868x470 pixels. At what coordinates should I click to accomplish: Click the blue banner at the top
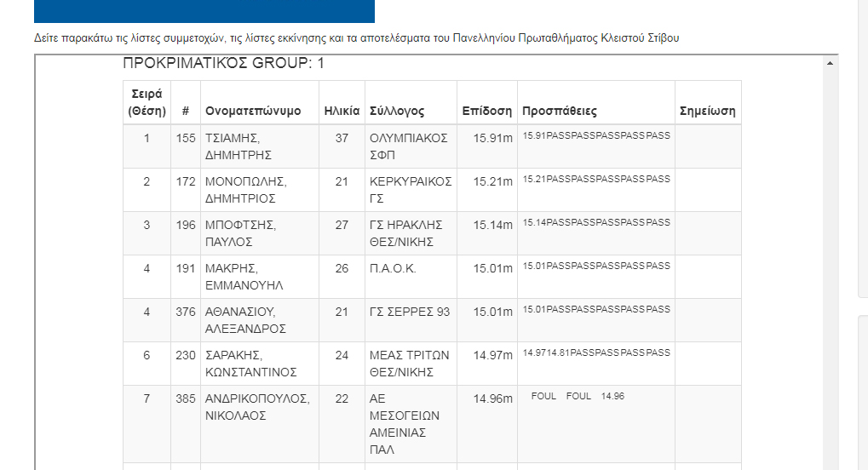(x=204, y=11)
